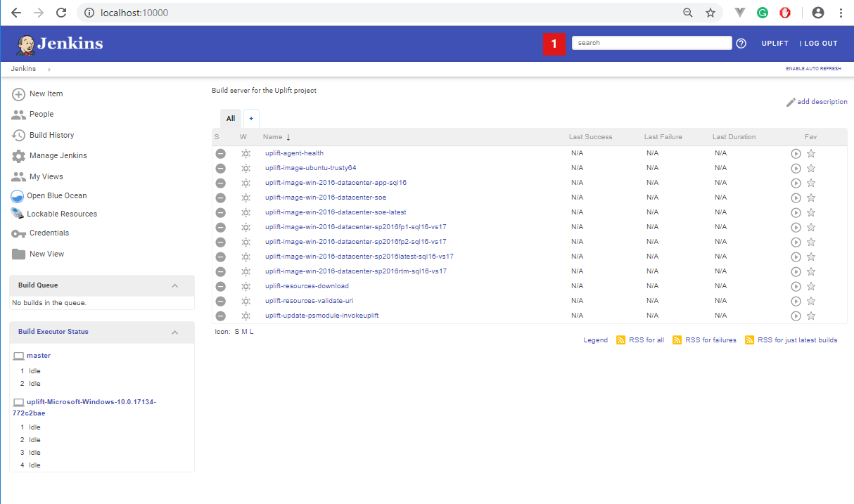The width and height of the screenshot is (854, 504).
Task: Sort by the Last Duration column
Action: 734,137
